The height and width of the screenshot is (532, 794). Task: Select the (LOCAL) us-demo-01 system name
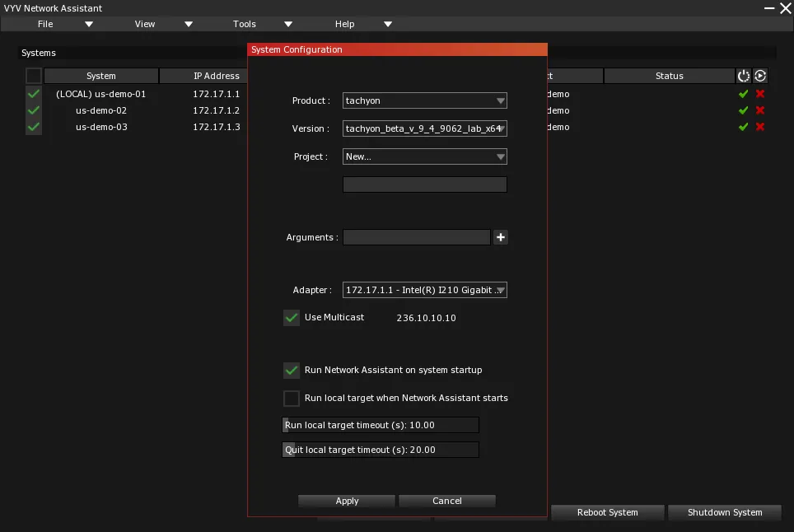click(100, 94)
